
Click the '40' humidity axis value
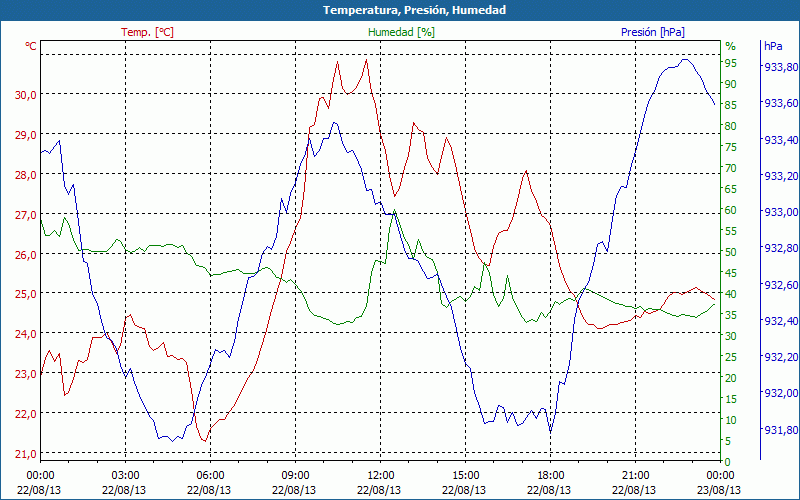(x=731, y=294)
